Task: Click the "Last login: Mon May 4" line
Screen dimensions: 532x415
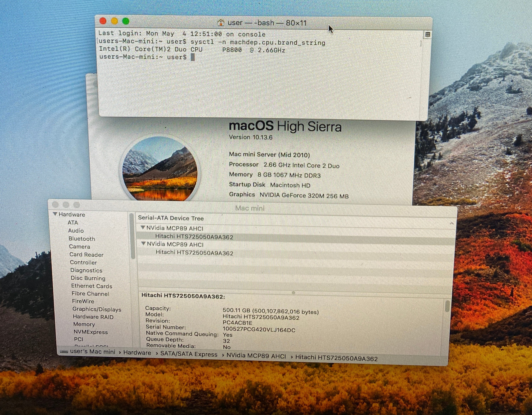Action: 182,34
